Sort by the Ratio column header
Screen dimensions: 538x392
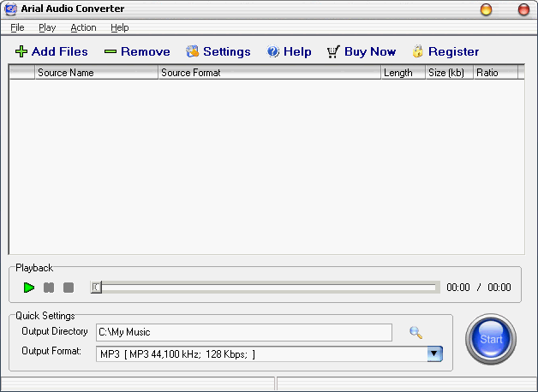pos(495,73)
